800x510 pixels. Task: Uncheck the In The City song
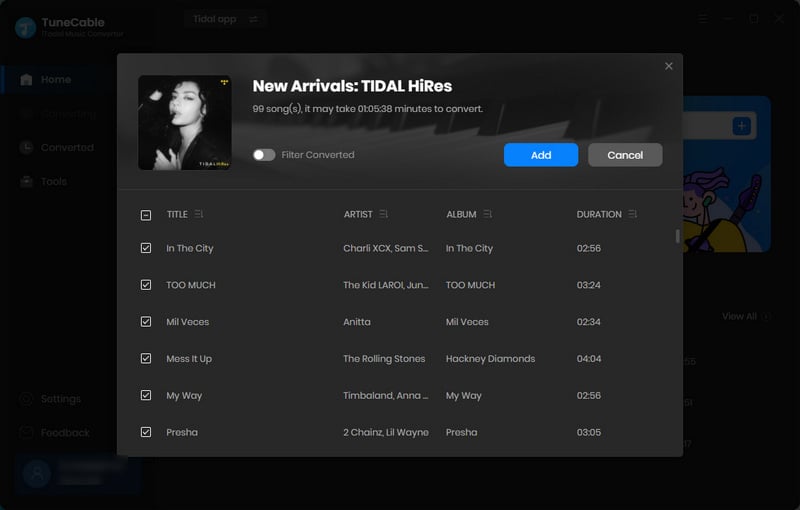(146, 248)
